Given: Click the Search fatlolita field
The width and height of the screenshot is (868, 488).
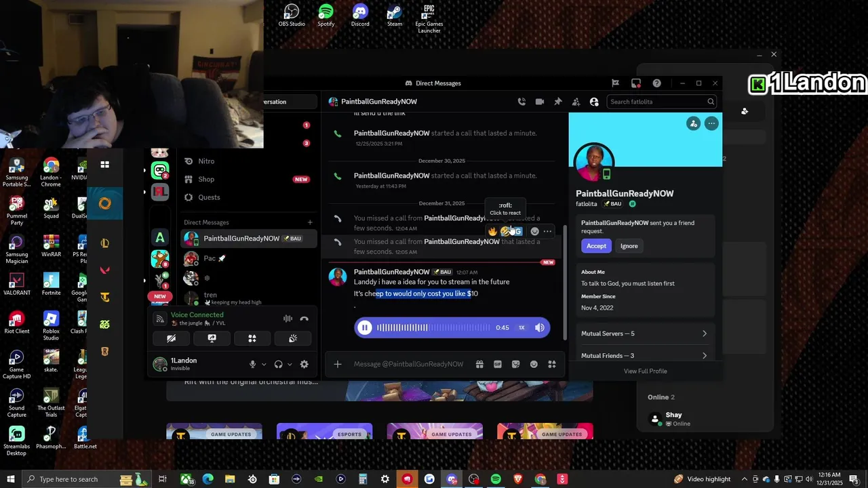Looking at the screenshot, I should [661, 102].
